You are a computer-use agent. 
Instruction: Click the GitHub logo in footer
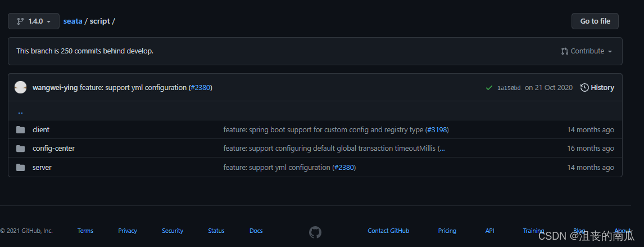coord(315,231)
